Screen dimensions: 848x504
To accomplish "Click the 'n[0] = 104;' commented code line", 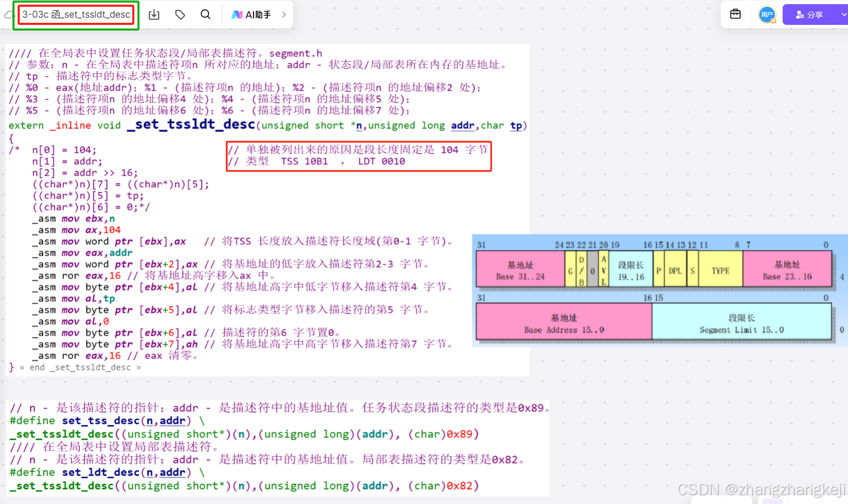I will pyautogui.click(x=64, y=150).
